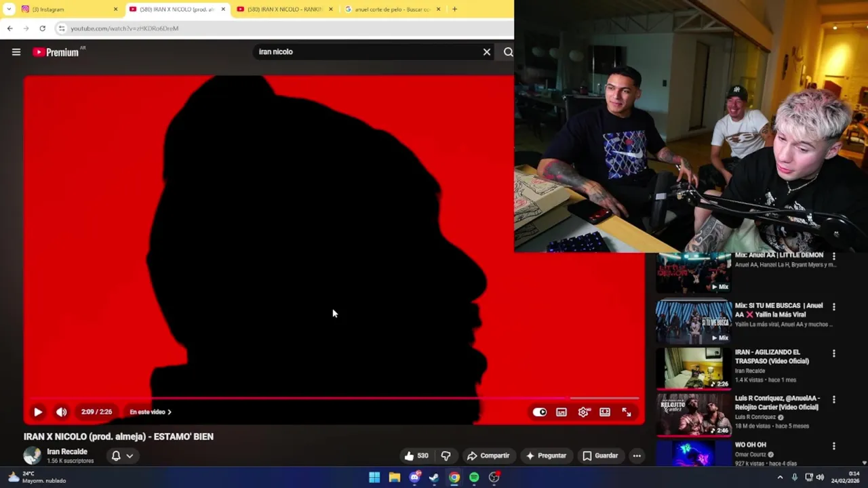Open 'Mix: Anuel AA | LITTLE DEMON' thumbnail
Screen dimensions: 868x488
coord(693,272)
